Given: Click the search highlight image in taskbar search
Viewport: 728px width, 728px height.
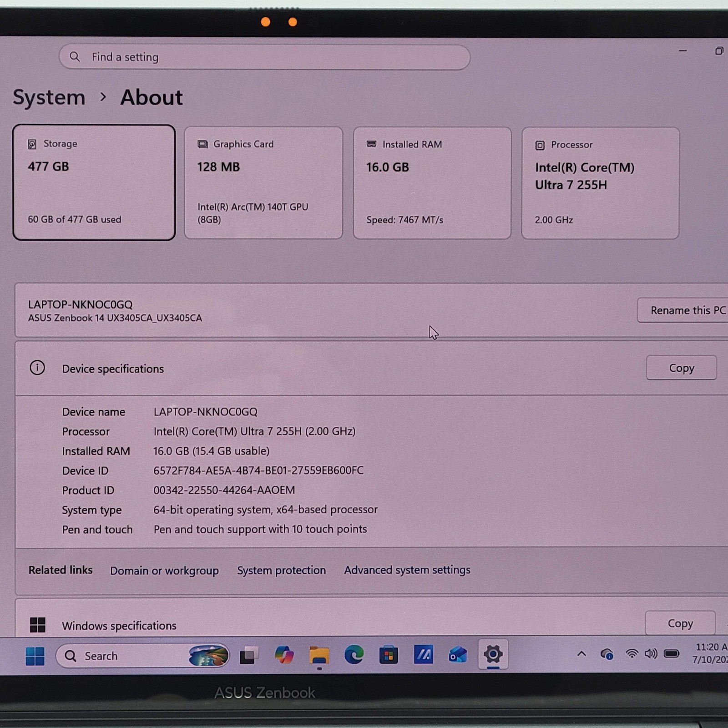Looking at the screenshot, I should click(208, 656).
